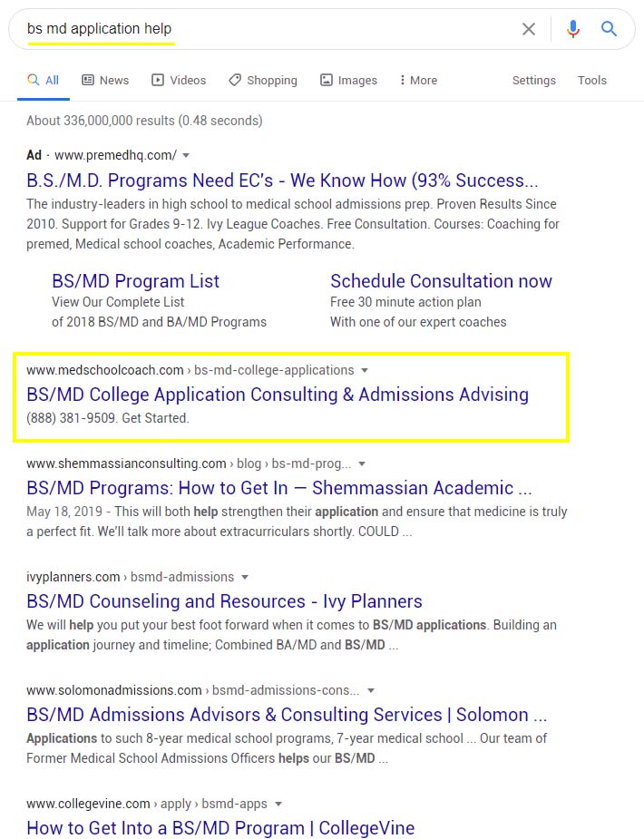
Task: Switch to the Videos results tab
Action: pyautogui.click(x=179, y=80)
